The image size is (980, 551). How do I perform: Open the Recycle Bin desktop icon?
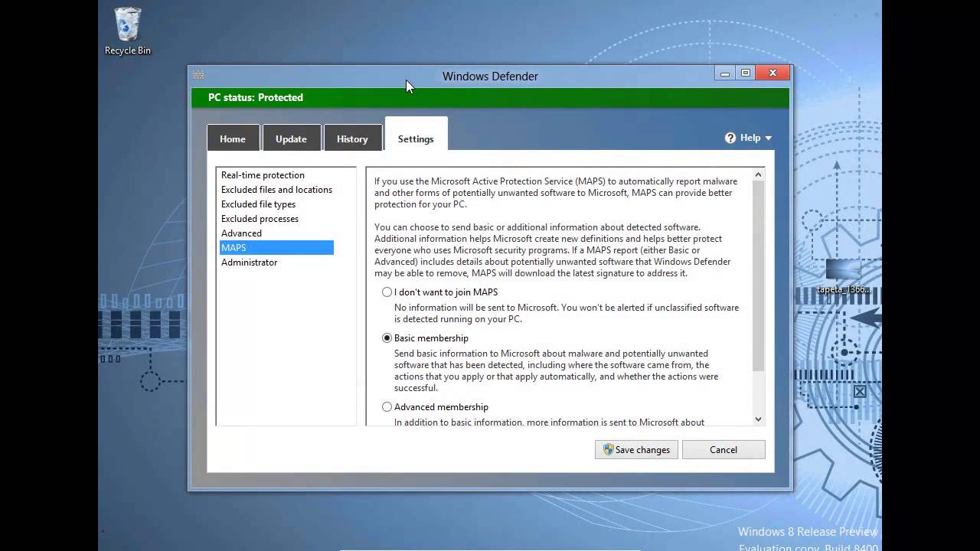128,31
